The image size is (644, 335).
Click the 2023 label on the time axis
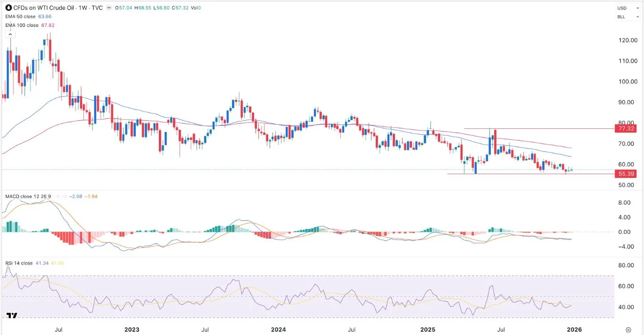[x=132, y=329]
